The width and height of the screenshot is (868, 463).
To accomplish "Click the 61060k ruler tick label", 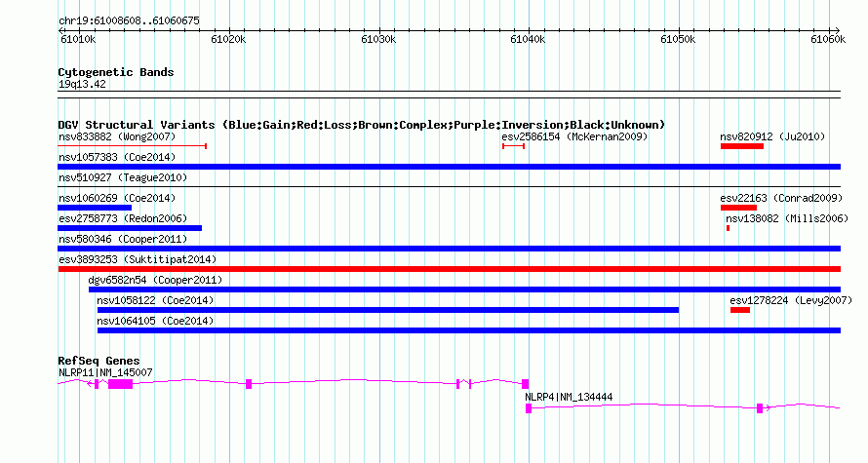I will (x=828, y=39).
